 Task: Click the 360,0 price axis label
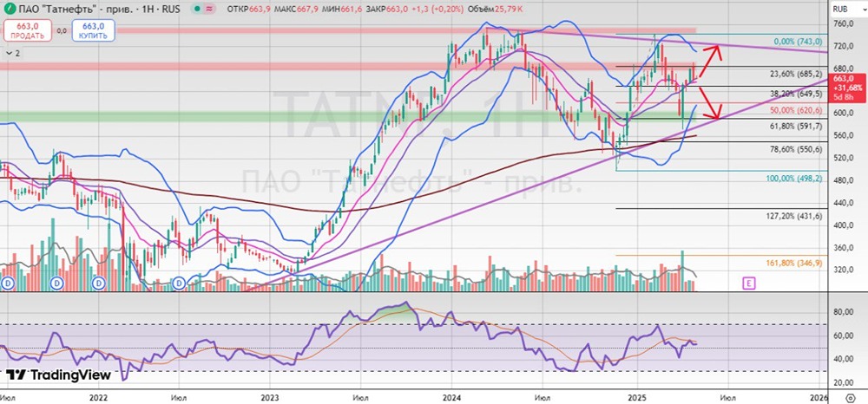click(x=844, y=248)
